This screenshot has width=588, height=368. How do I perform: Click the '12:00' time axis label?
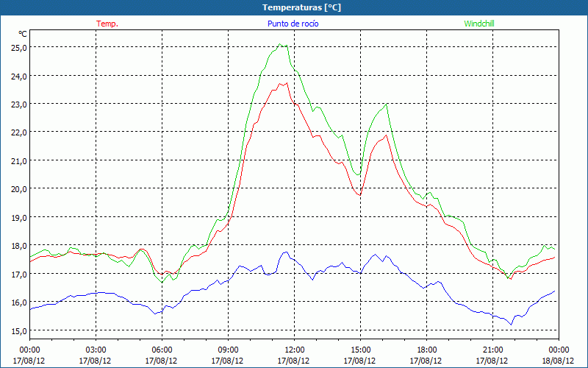click(x=294, y=350)
